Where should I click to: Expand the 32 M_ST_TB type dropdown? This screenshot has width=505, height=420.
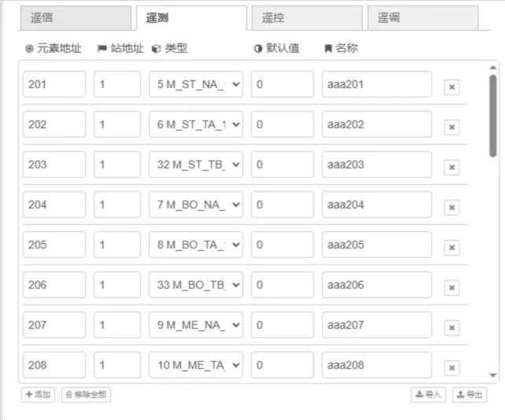click(196, 164)
